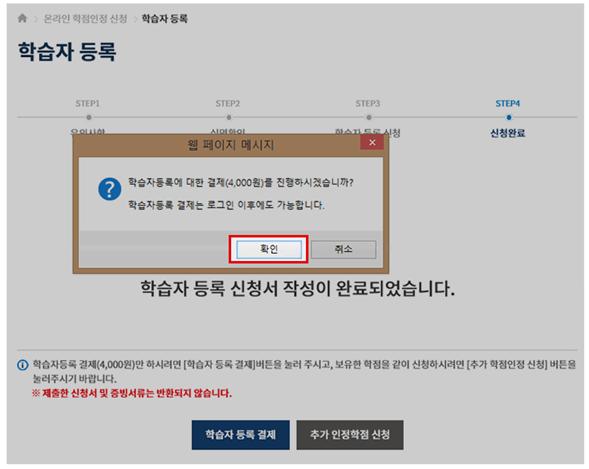Select the 학습자 등록 breadcrumb item

164,18
